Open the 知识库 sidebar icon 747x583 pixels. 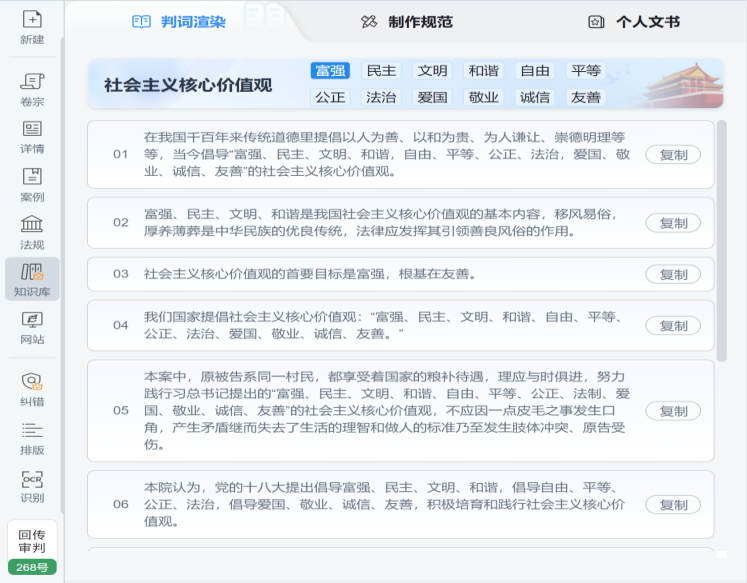pyautogui.click(x=32, y=279)
